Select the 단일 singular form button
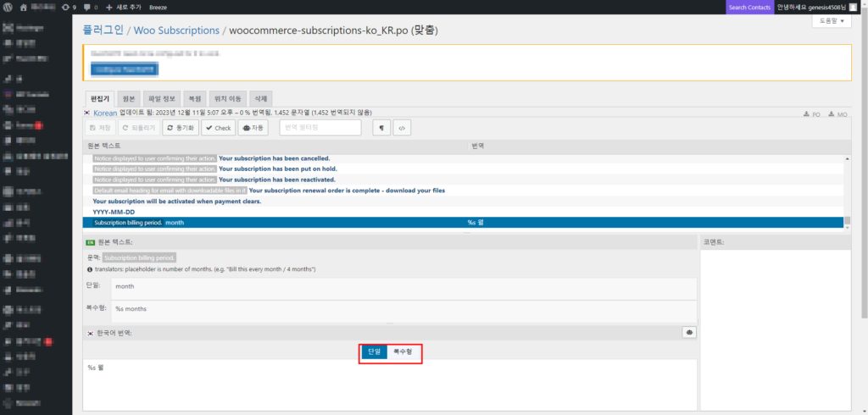This screenshot has width=868, height=415. pos(375,351)
